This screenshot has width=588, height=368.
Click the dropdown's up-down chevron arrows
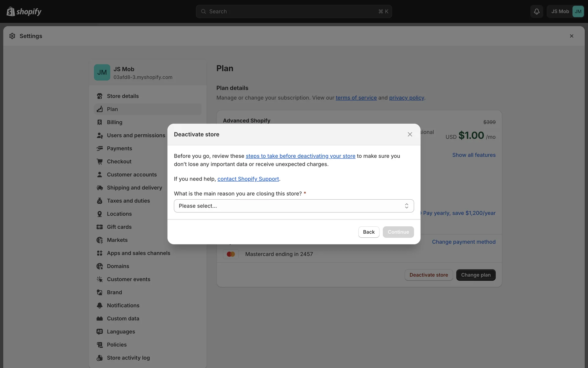406,206
